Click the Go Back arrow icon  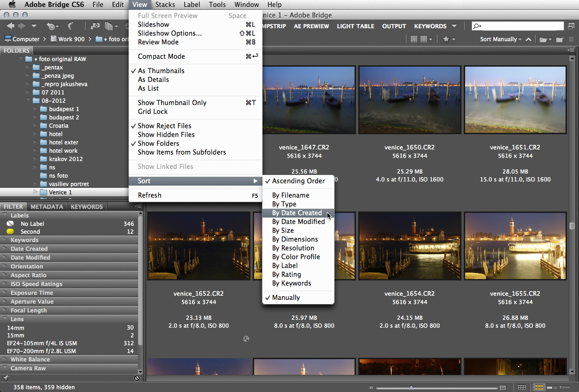click(10, 26)
